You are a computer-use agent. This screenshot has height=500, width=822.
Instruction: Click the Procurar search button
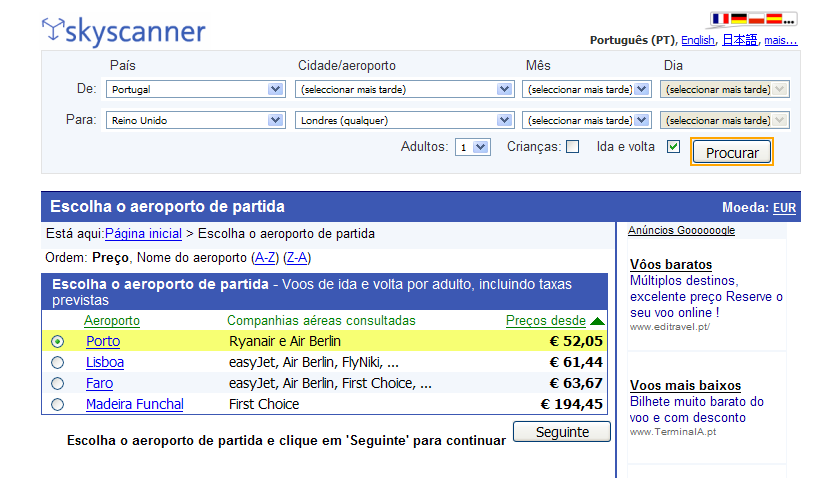point(732,153)
